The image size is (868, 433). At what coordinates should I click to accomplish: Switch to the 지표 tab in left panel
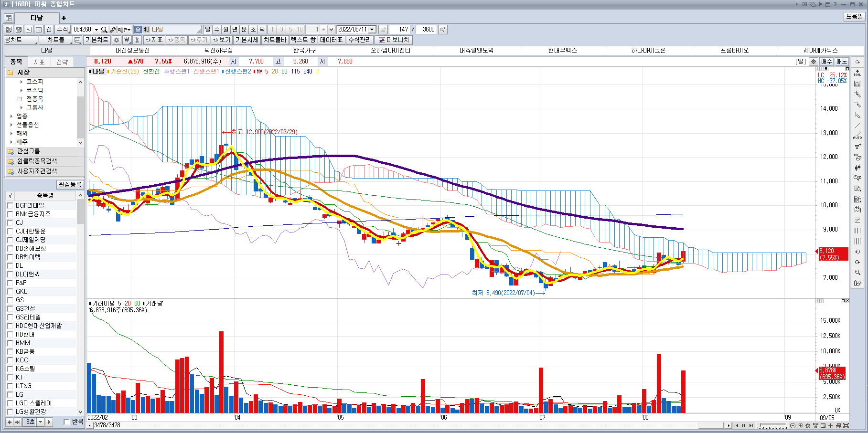click(x=39, y=62)
